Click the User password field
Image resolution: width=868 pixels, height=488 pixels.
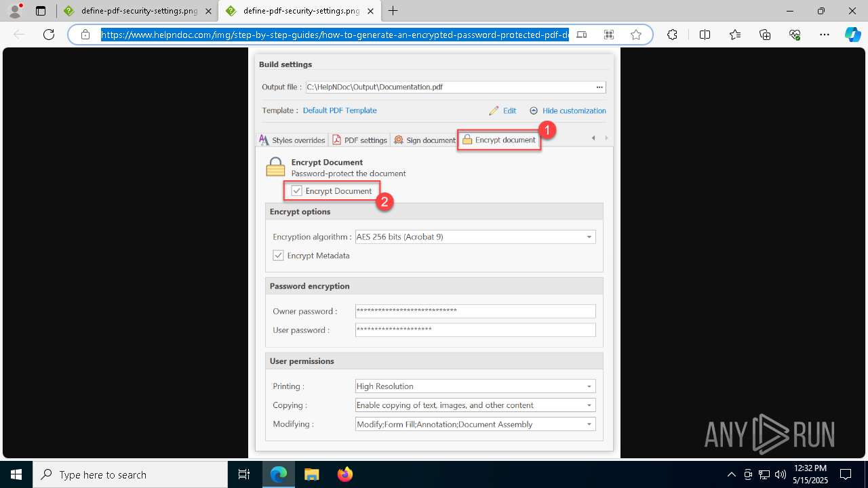click(x=475, y=330)
